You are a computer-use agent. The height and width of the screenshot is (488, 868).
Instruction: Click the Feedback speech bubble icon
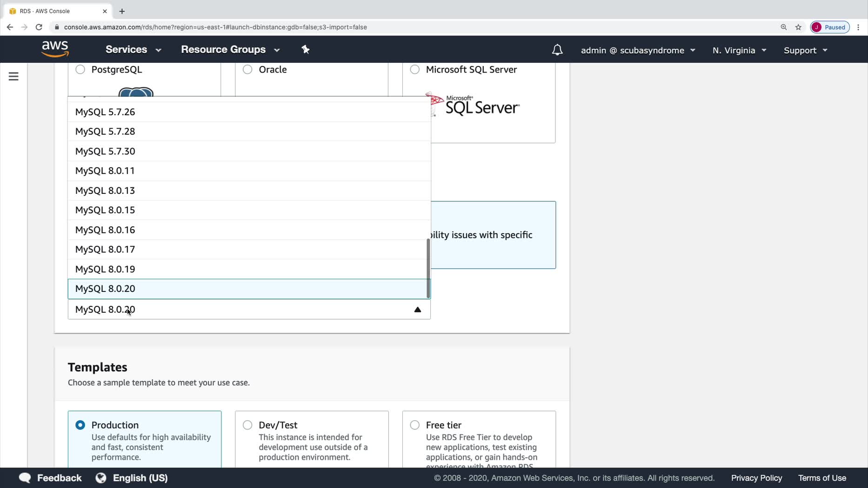25,478
